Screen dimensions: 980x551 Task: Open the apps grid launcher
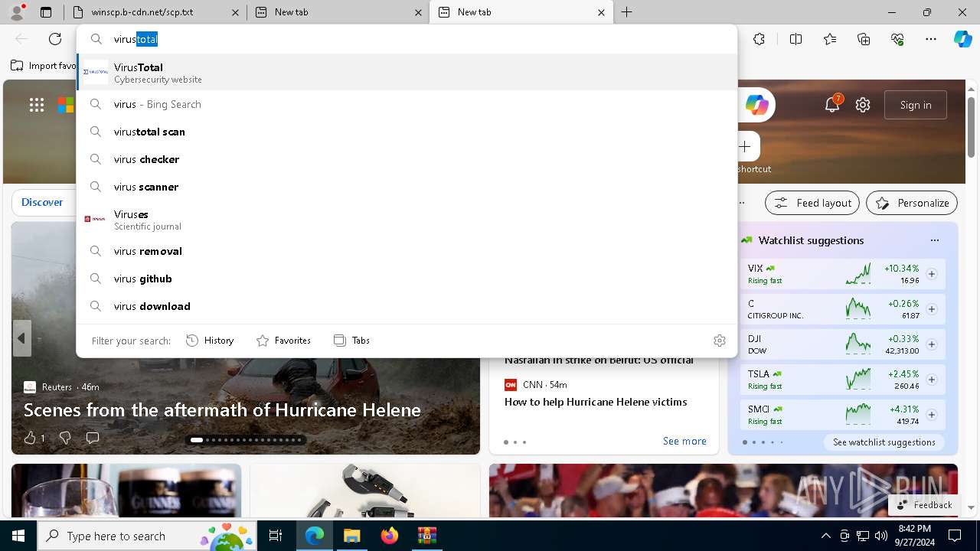point(37,105)
